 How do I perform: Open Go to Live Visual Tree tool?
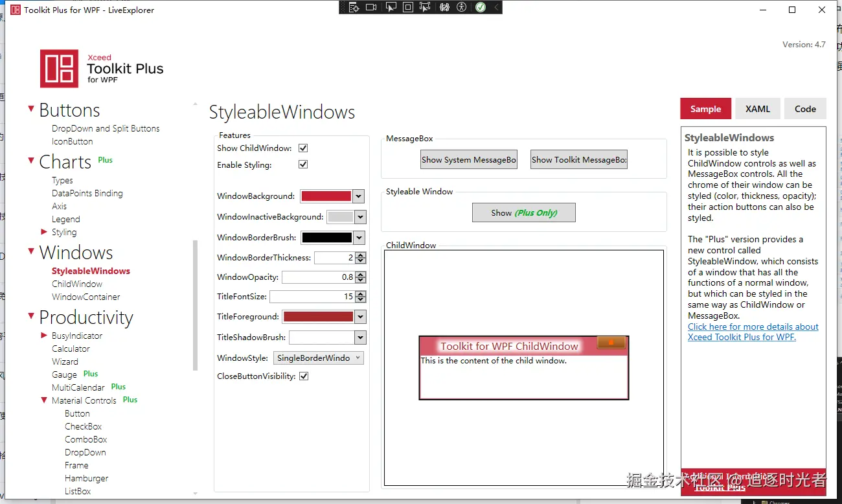click(x=354, y=7)
